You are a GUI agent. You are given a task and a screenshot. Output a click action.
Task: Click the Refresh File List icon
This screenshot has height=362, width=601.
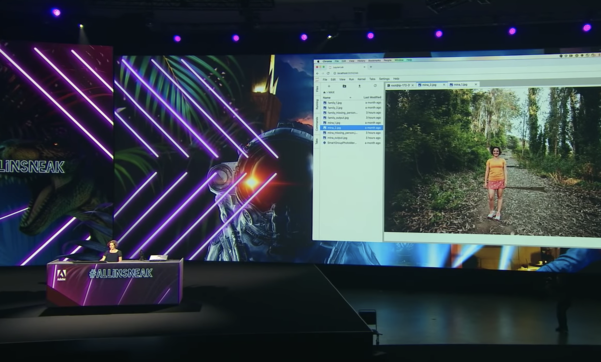click(x=375, y=86)
